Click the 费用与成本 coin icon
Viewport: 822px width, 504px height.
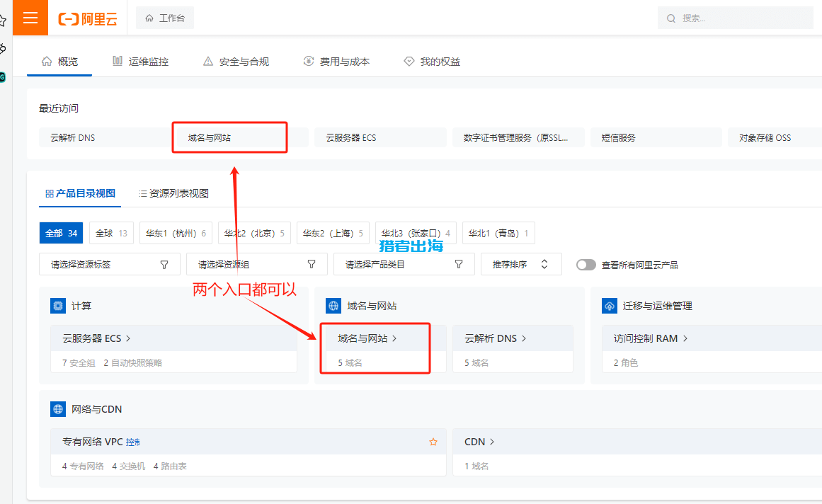309,62
